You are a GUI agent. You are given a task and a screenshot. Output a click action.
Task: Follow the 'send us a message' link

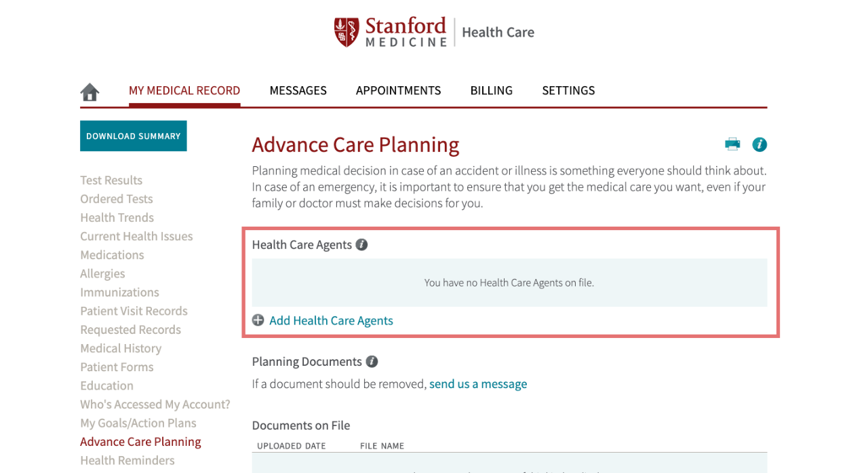coord(478,384)
